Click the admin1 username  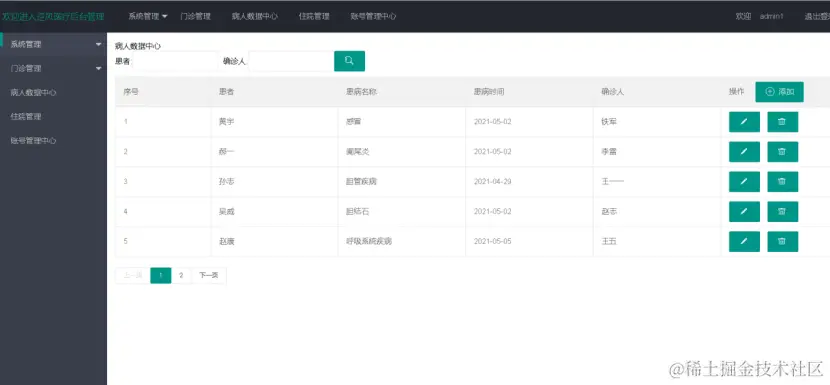[771, 16]
